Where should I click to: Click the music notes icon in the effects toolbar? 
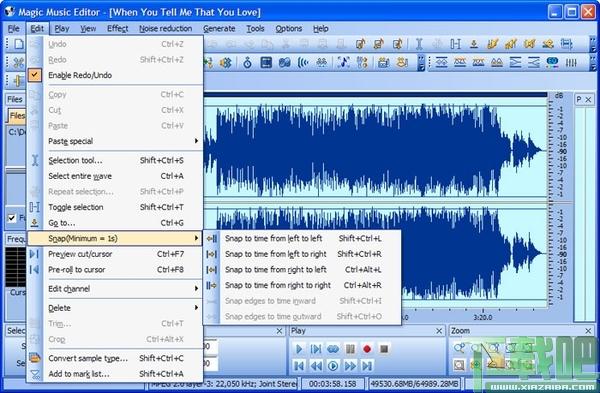[343, 62]
